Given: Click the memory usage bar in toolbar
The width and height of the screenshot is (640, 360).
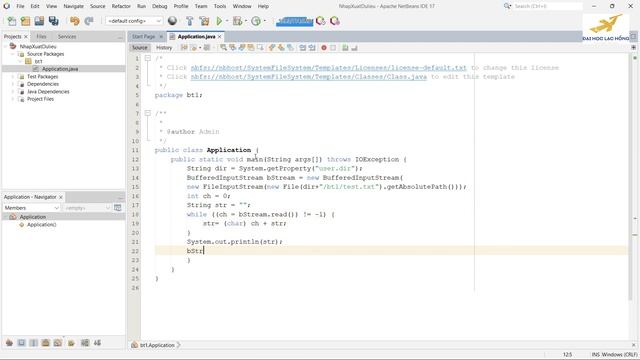Looking at the screenshot, I should pyautogui.click(x=294, y=21).
